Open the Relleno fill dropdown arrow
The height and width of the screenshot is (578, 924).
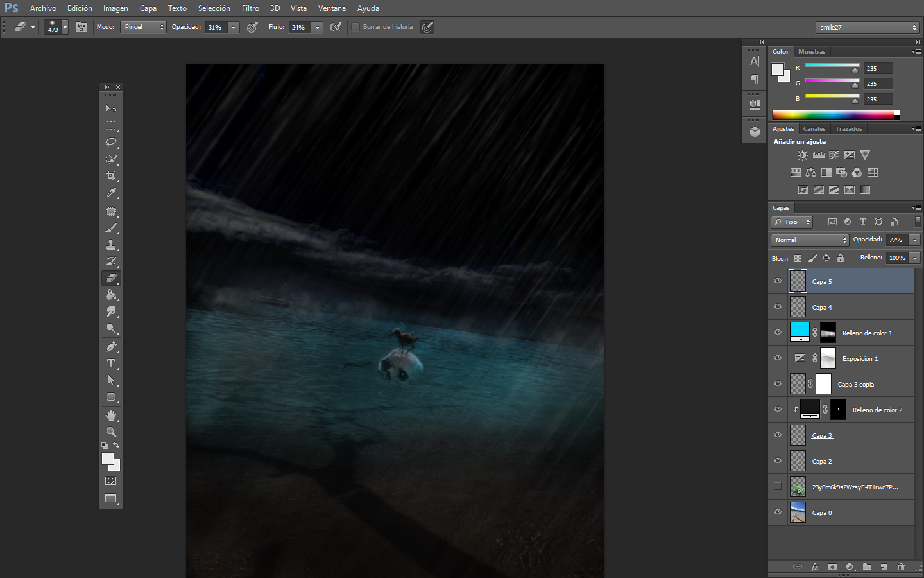pos(914,258)
